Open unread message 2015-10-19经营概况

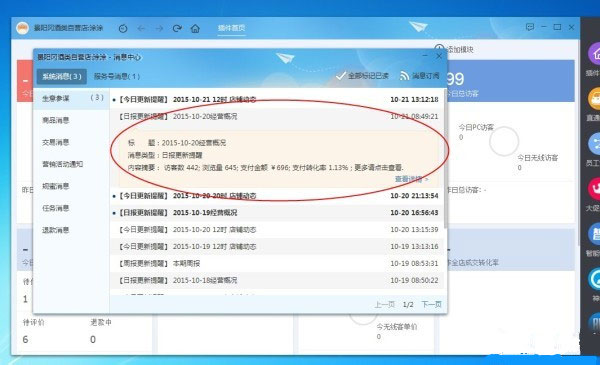click(x=276, y=213)
